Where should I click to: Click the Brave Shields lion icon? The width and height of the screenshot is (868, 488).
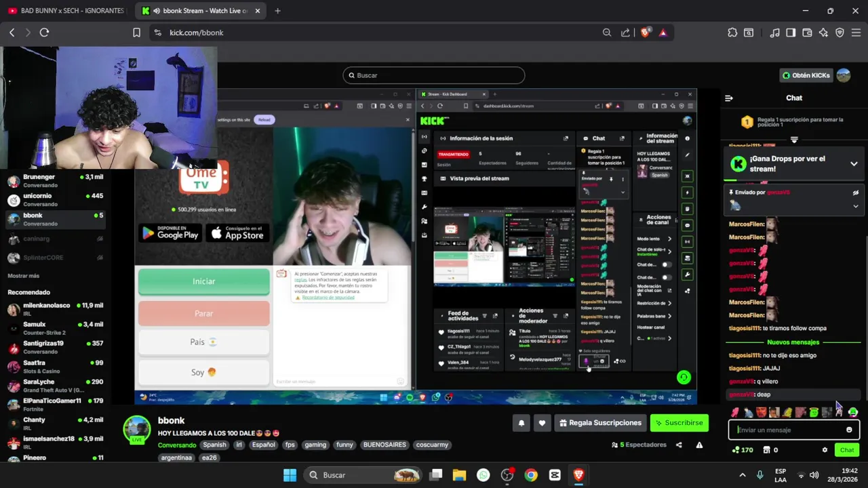click(644, 33)
